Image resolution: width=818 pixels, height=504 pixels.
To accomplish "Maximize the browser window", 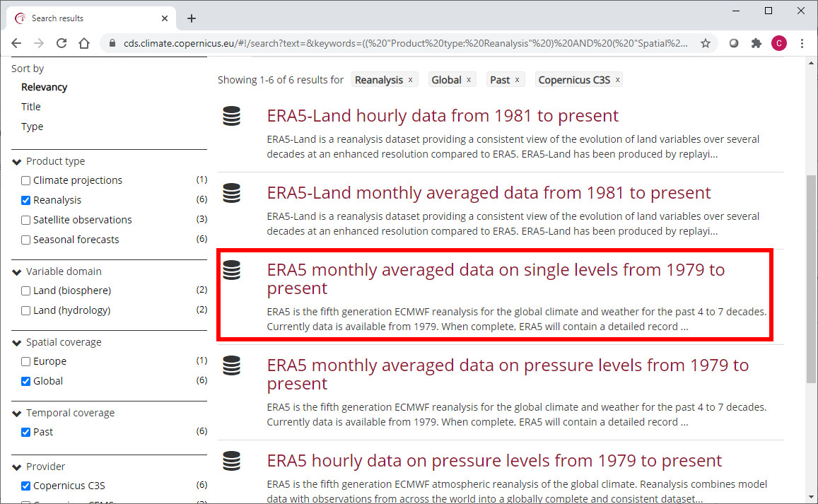I will (x=769, y=11).
